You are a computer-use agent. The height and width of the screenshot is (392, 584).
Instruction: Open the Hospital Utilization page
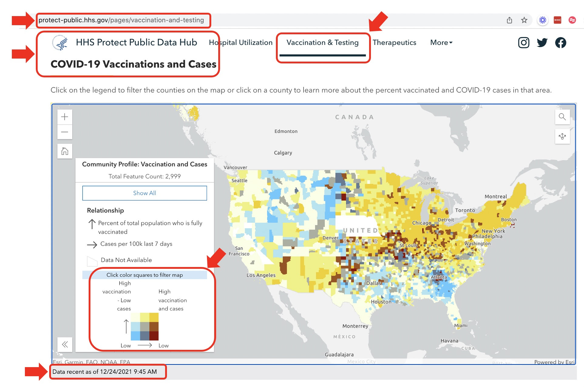[241, 42]
